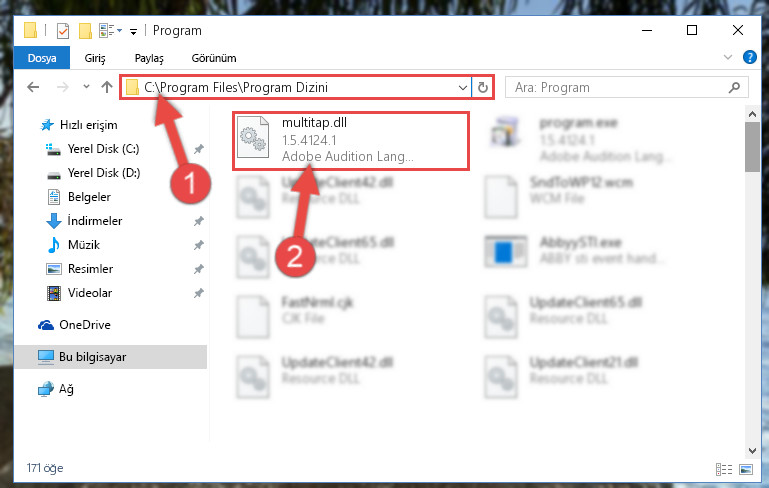Open the recent locations dropdown arrow
The height and width of the screenshot is (488, 769).
(x=86, y=86)
